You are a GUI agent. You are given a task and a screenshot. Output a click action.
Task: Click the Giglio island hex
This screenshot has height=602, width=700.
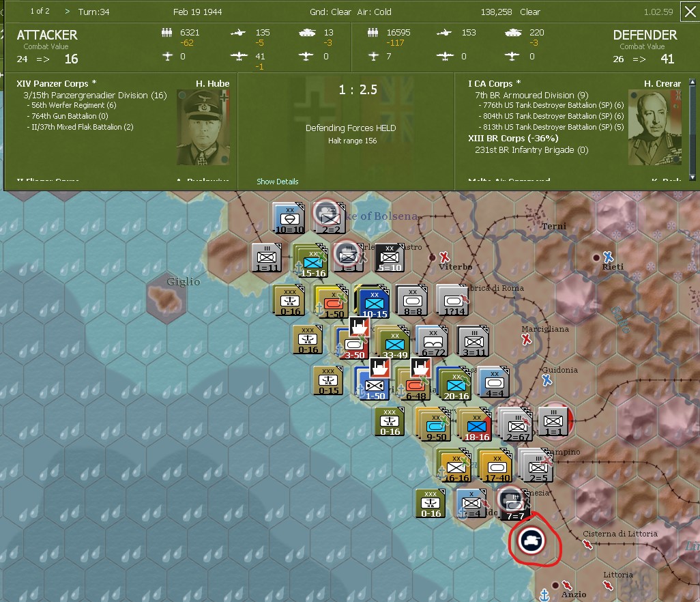[x=166, y=298]
